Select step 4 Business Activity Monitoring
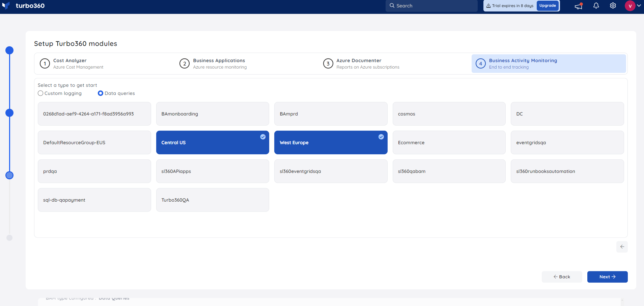Screen dimensions: 644x306 549,63
